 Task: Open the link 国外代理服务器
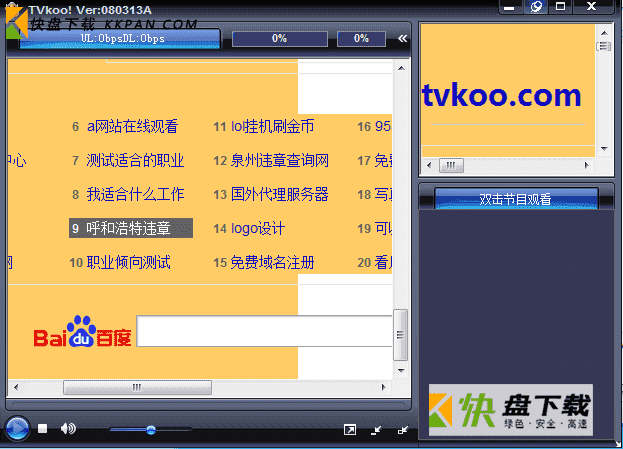point(279,194)
